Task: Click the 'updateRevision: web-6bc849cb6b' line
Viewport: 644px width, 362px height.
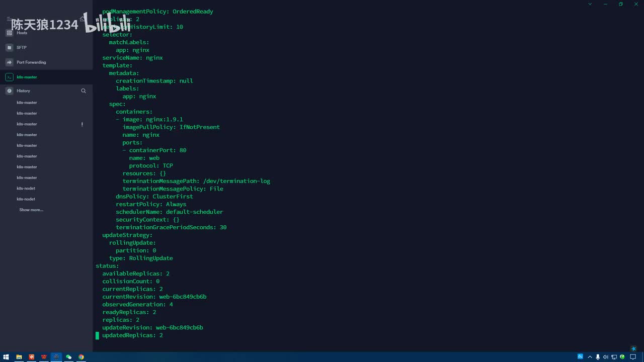Action: point(152,328)
